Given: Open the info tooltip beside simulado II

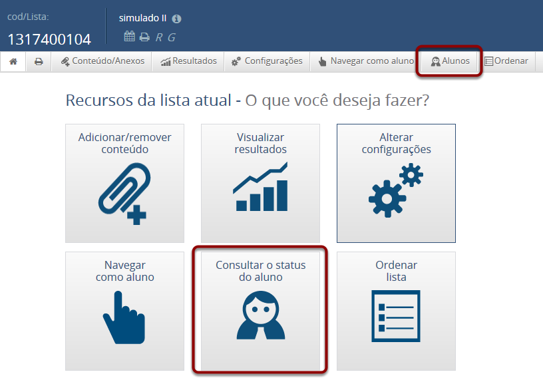Looking at the screenshot, I should 175,19.
